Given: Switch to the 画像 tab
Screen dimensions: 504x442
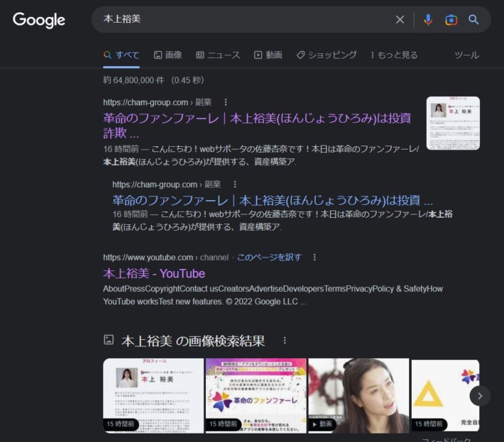Looking at the screenshot, I should click(168, 55).
